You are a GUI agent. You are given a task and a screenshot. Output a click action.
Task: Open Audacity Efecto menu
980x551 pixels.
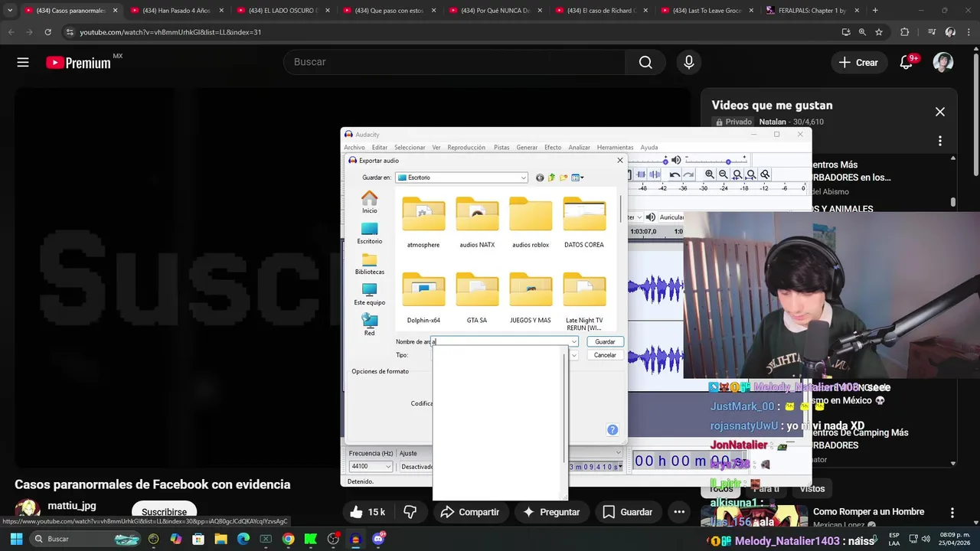click(553, 148)
